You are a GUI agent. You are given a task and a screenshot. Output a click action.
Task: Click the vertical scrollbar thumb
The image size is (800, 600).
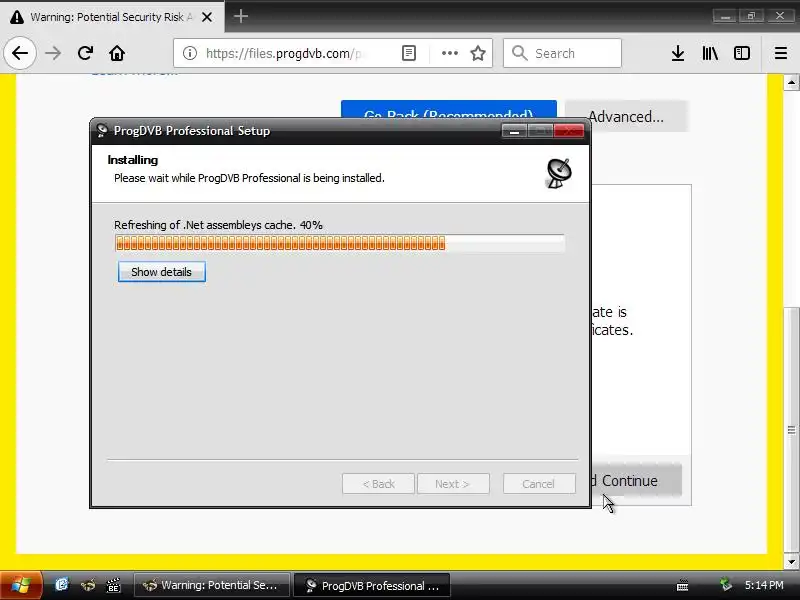click(791, 430)
